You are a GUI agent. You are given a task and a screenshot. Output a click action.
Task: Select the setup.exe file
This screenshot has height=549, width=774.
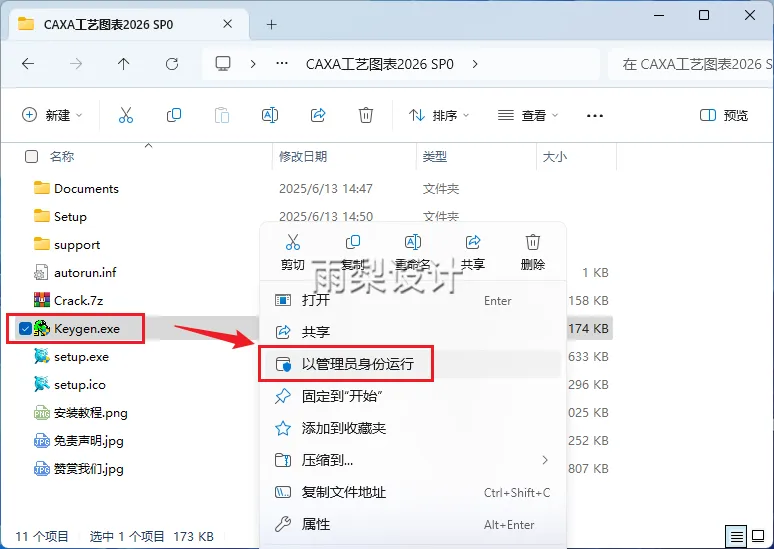[x=81, y=356]
